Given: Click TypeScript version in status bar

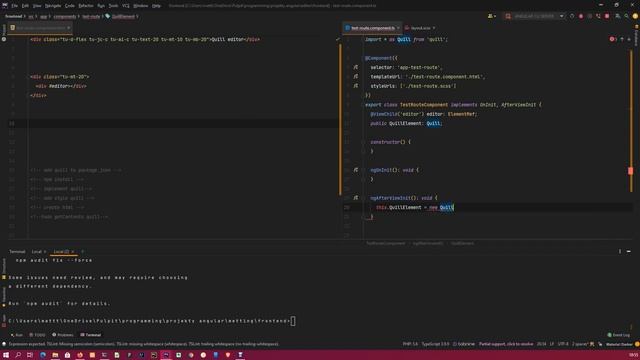Looking at the screenshot, I should point(435,344).
